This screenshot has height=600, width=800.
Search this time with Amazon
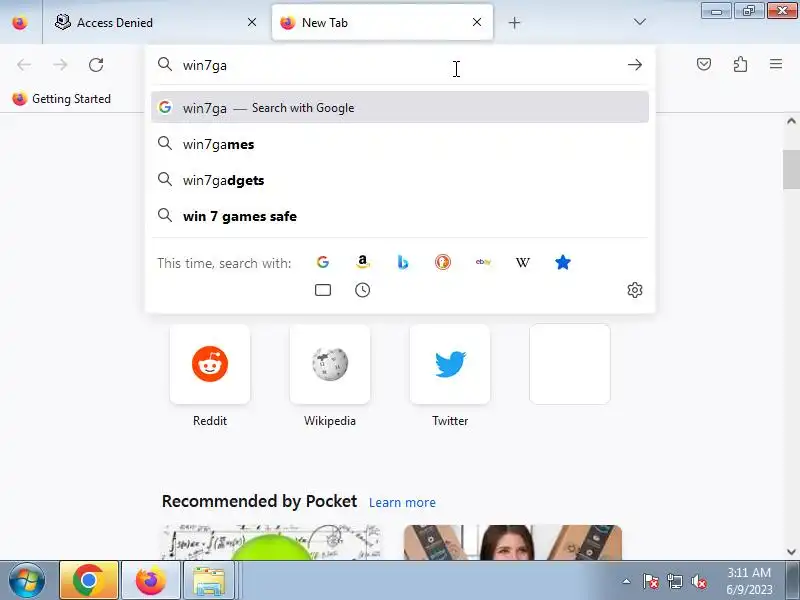pos(362,262)
